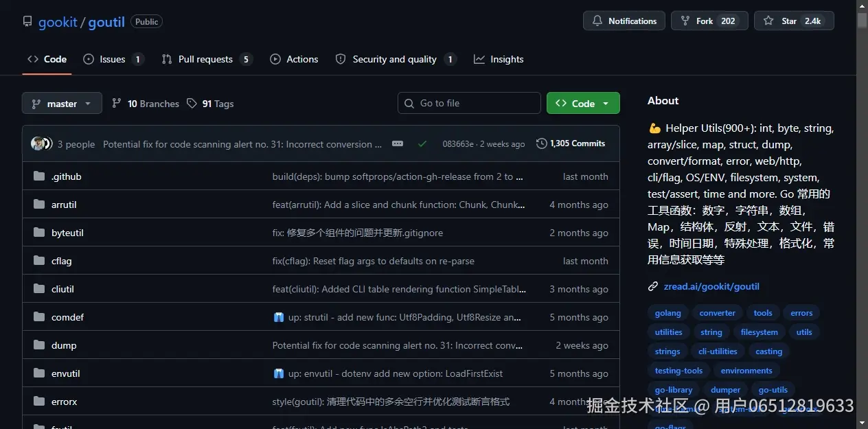View the 1,305 Commits history

(x=571, y=143)
